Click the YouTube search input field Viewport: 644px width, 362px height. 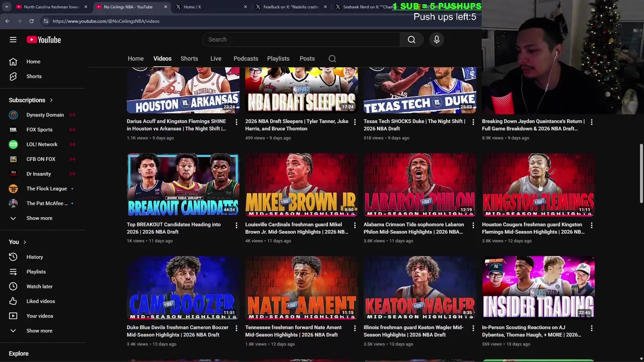(302, 40)
